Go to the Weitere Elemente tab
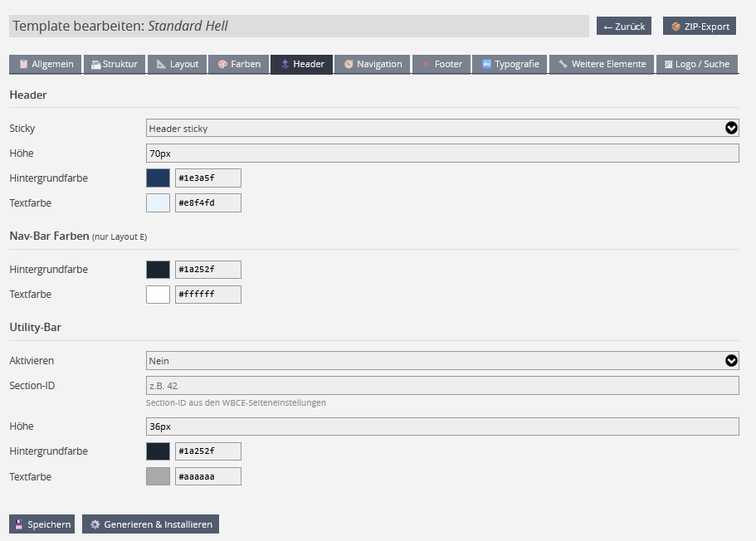756x541 pixels. [602, 64]
